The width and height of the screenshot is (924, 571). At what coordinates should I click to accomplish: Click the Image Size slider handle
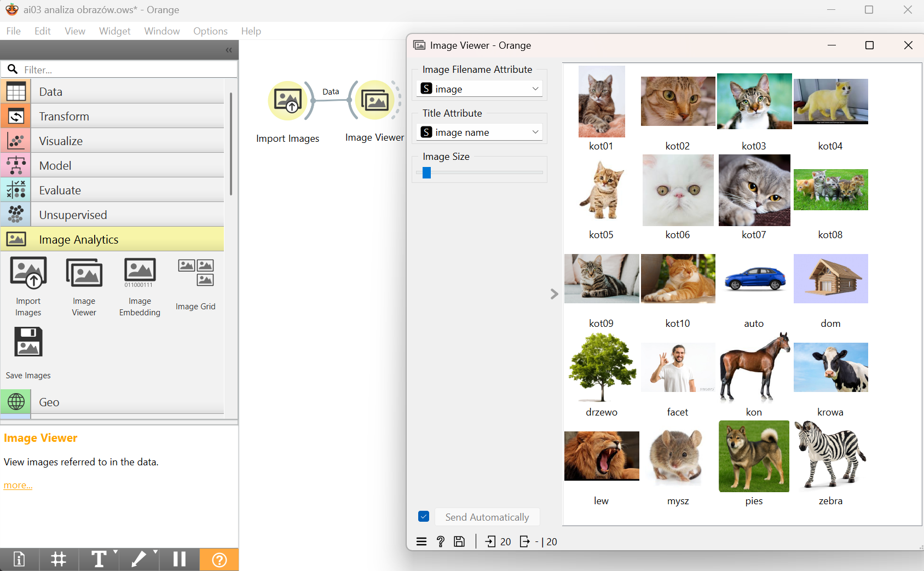[x=426, y=173]
